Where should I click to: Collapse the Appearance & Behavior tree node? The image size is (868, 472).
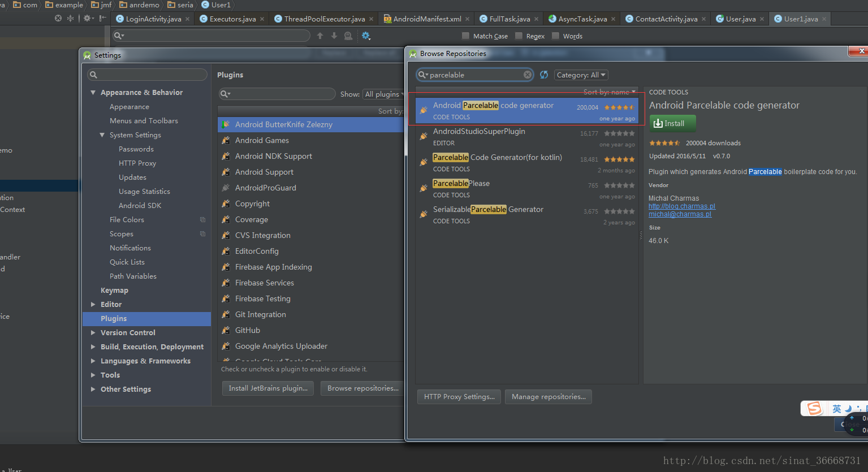point(93,92)
